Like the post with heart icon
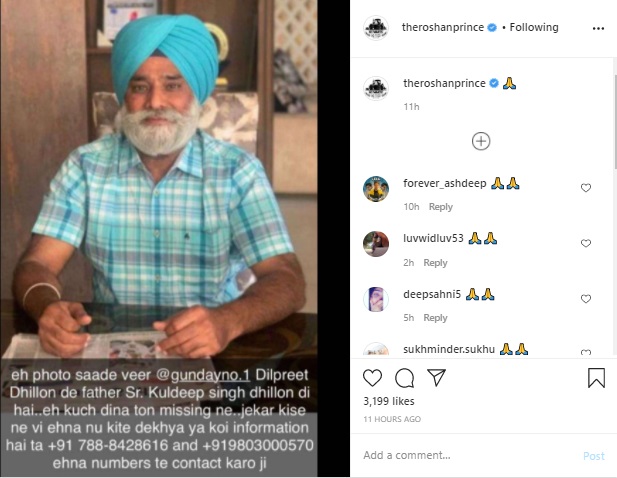 coord(372,378)
